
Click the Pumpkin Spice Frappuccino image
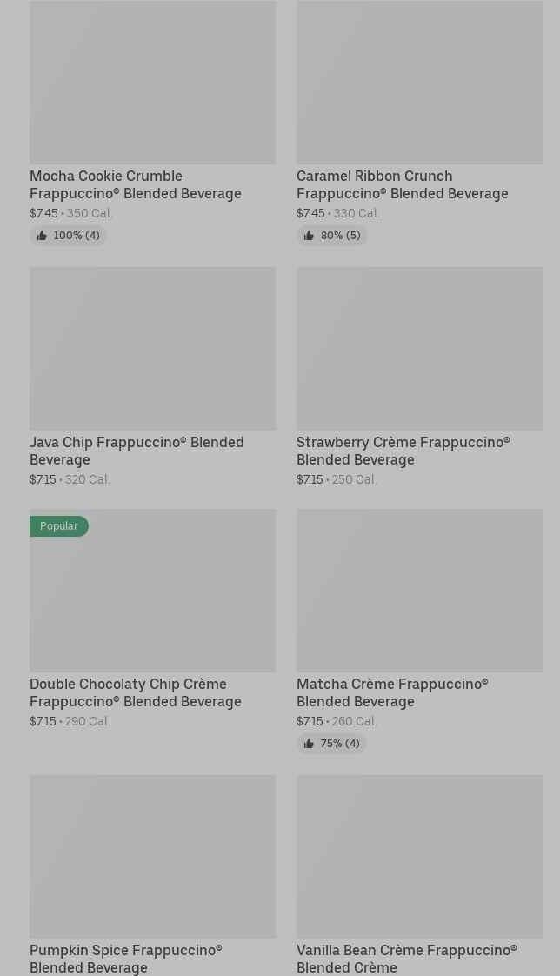(152, 856)
